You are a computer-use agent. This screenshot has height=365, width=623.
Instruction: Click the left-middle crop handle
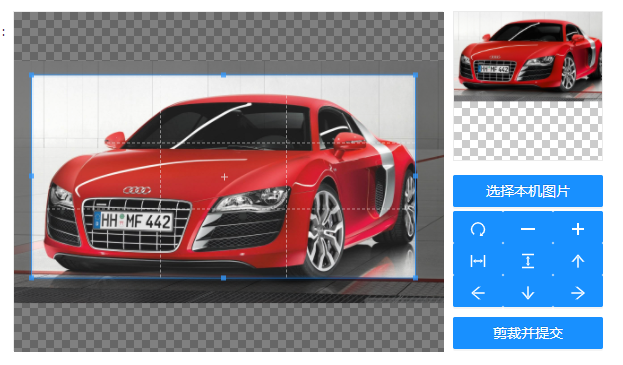(x=31, y=176)
